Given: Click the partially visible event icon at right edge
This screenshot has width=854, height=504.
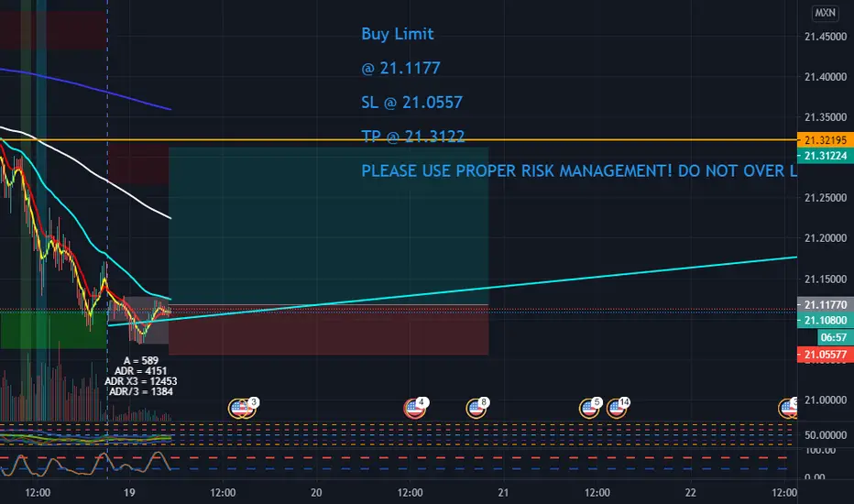Looking at the screenshot, I should (x=789, y=408).
